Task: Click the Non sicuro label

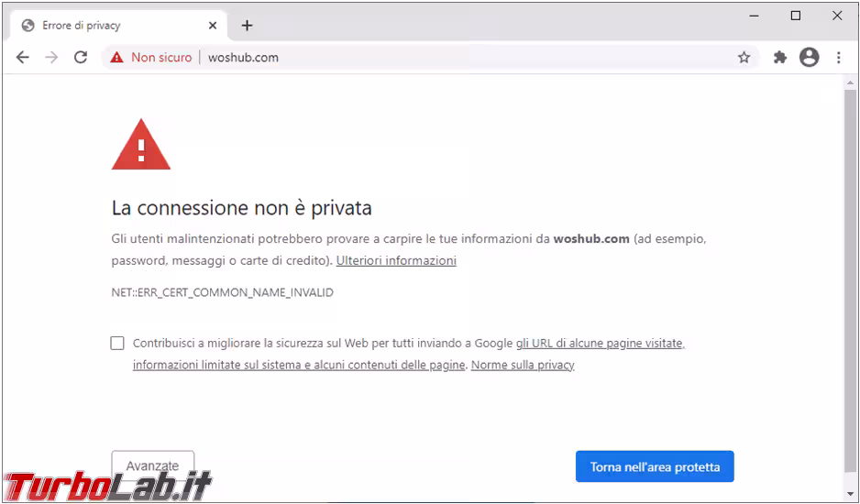Action: click(161, 57)
